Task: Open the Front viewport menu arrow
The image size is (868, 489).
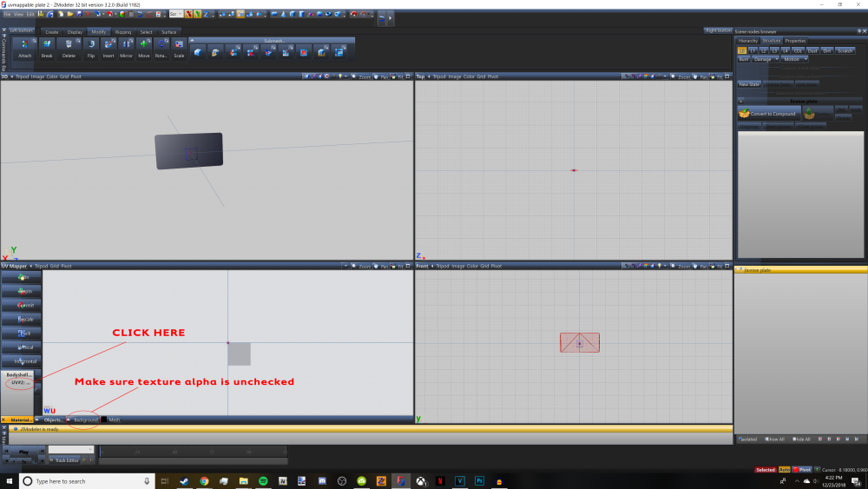Action: 432,267
